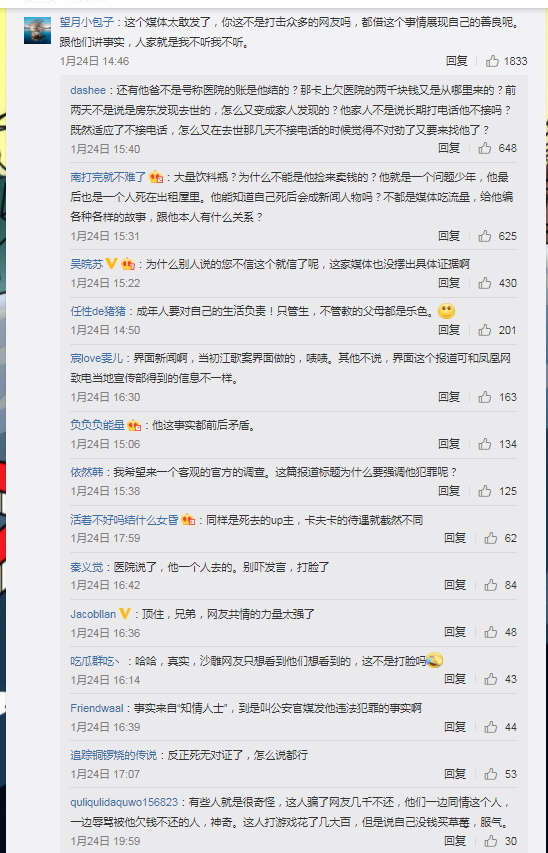Reply to 吃瓜群吃丶's comment
The height and width of the screenshot is (853, 548).
[x=455, y=679]
